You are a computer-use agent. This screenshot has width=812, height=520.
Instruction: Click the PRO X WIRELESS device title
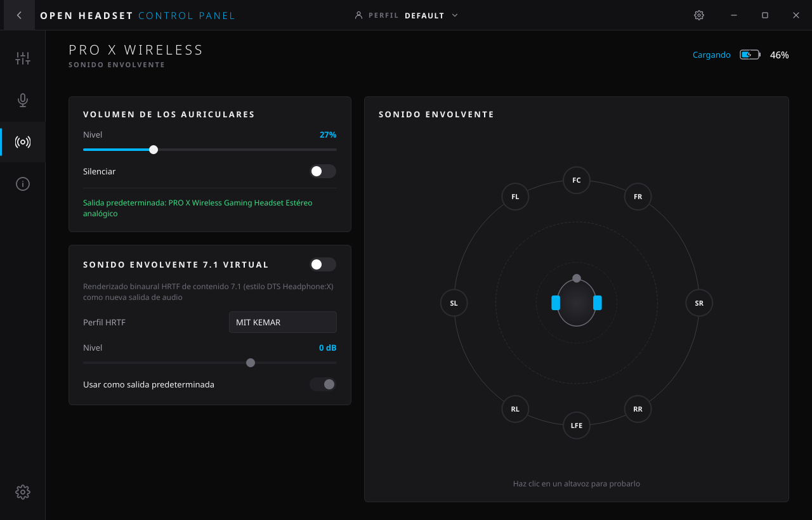(x=136, y=50)
